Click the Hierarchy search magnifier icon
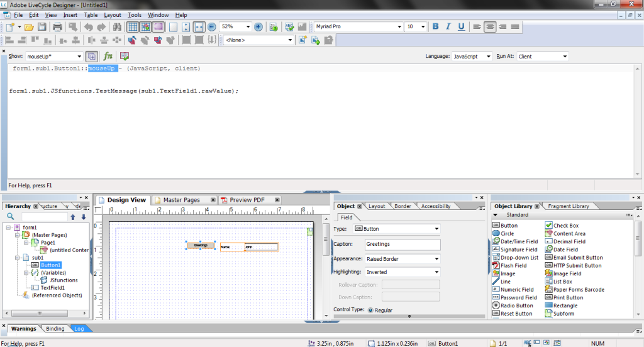 click(10, 217)
